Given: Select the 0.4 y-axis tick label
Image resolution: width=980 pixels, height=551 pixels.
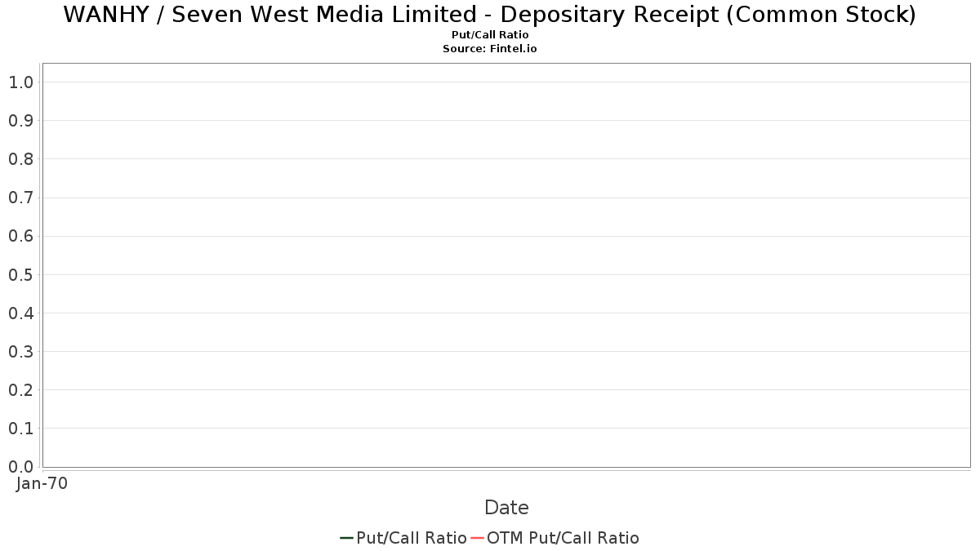Looking at the screenshot, I should click(20, 313).
